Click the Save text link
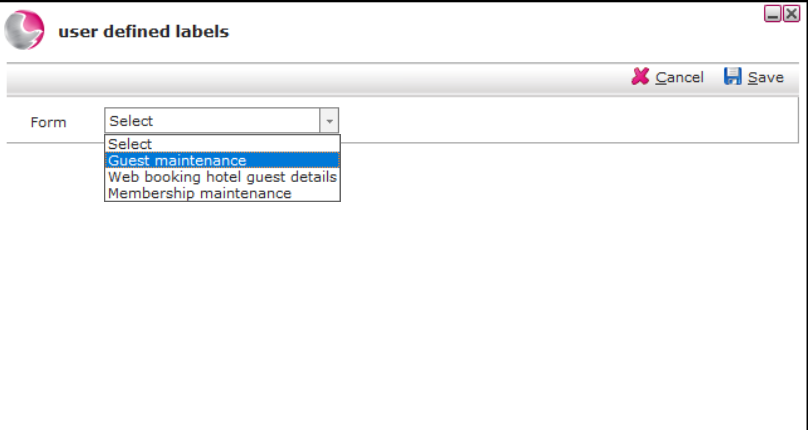Image resolution: width=808 pixels, height=430 pixels. (766, 77)
